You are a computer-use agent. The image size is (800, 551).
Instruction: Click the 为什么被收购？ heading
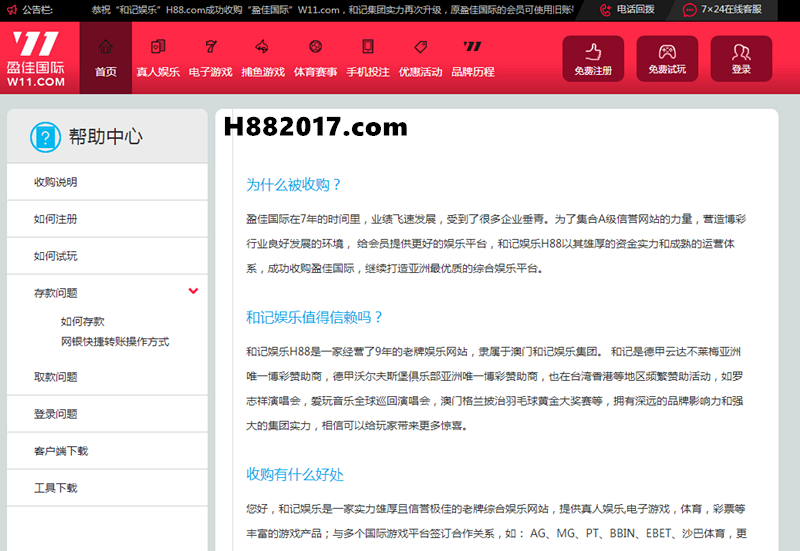coord(293,185)
